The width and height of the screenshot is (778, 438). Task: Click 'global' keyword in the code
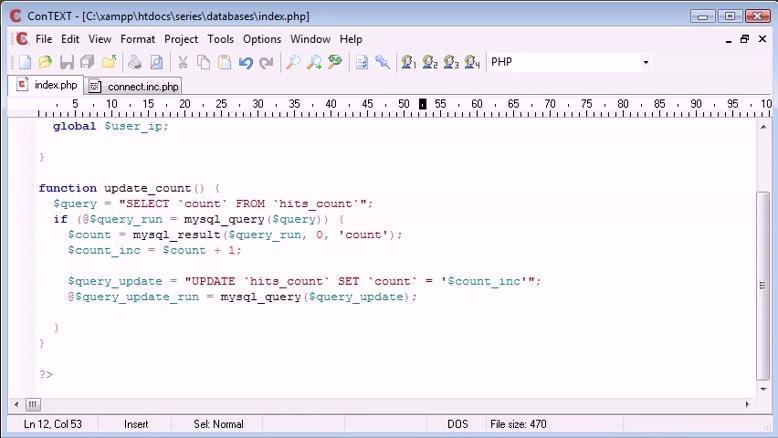(74, 126)
